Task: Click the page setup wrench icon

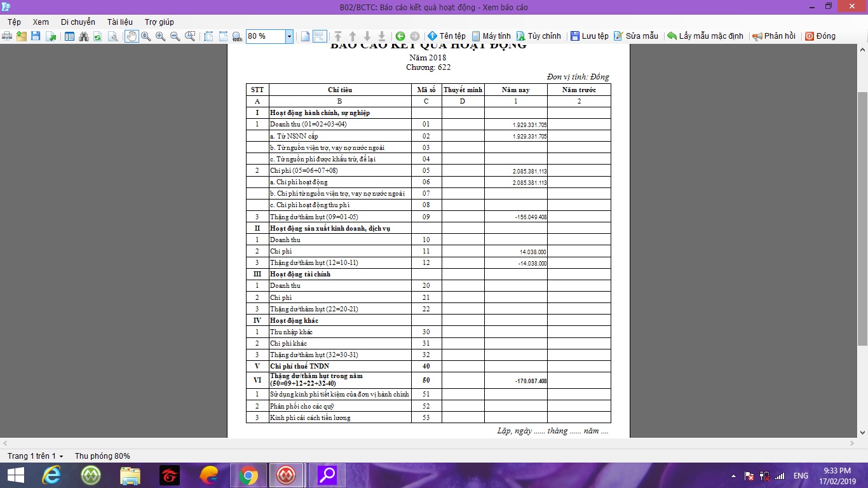Action: click(x=112, y=36)
